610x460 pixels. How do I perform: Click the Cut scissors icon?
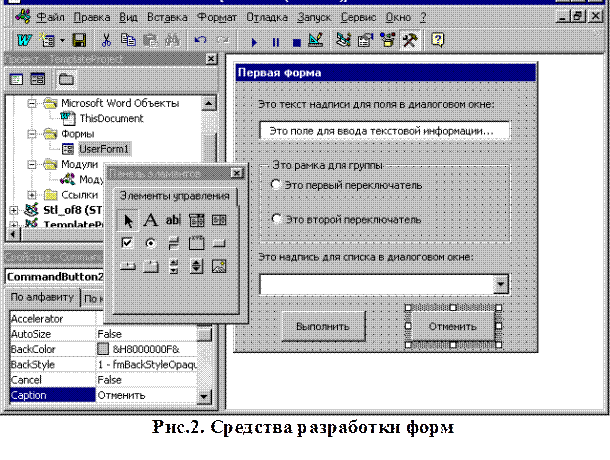point(106,40)
